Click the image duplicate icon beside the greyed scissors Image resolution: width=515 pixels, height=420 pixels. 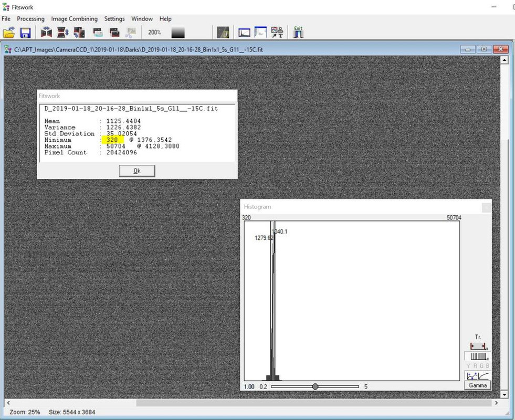tap(114, 33)
